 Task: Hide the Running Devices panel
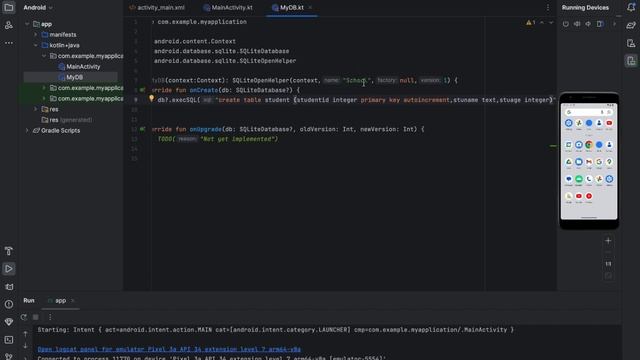(619, 16)
